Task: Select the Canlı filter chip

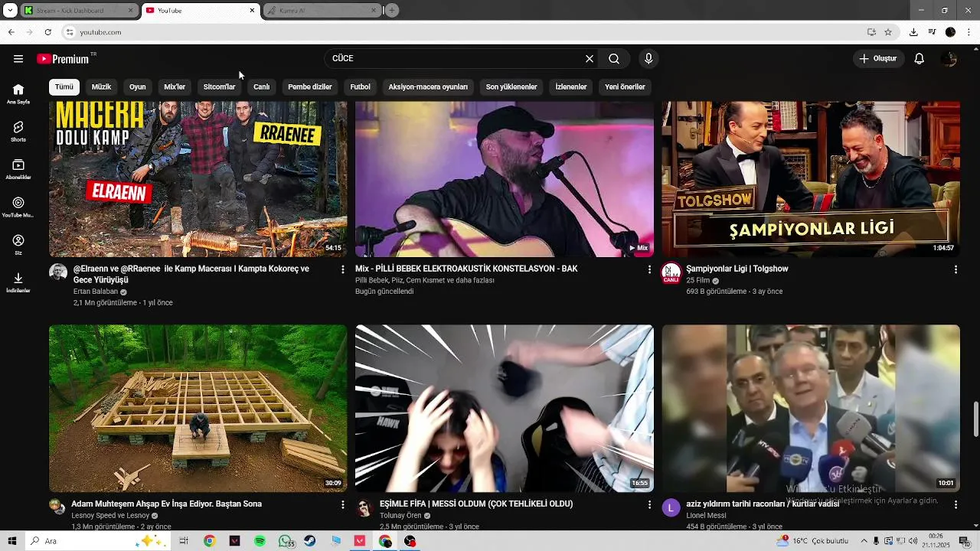Action: [262, 86]
